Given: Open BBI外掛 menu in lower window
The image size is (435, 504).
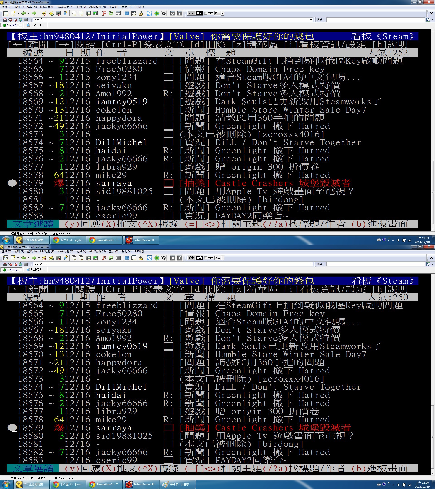Looking at the screenshot, I should (x=140, y=252).
